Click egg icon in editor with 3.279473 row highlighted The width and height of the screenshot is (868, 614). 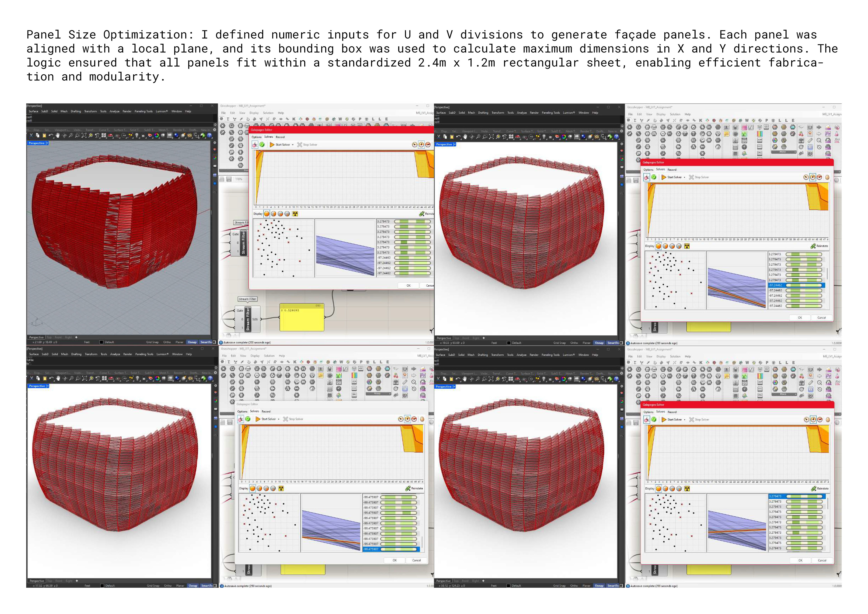coord(828,420)
